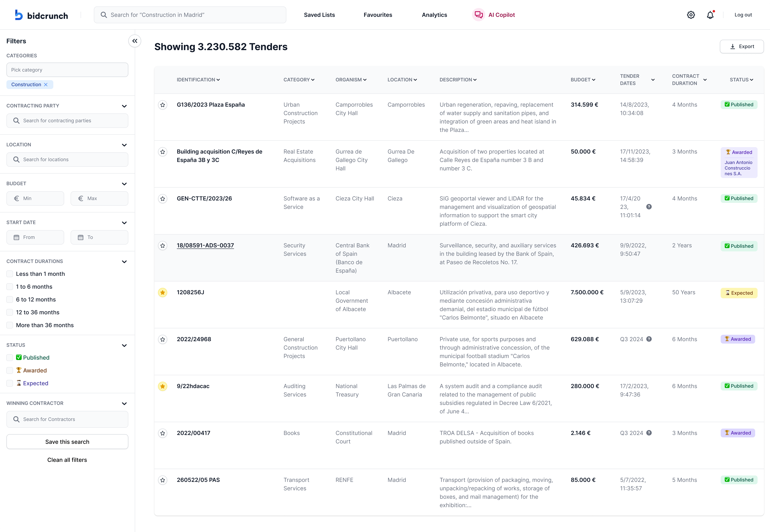Open settings gear icon
Viewport: 770px width, 532px height.
tap(691, 15)
